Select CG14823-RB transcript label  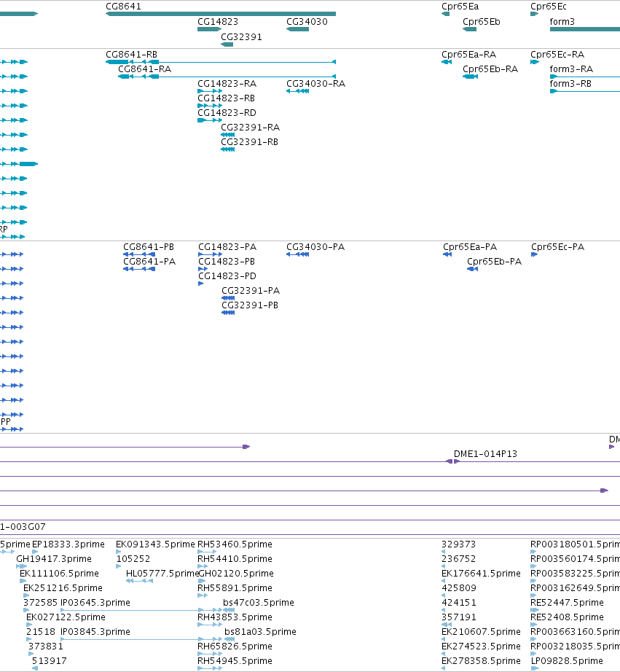pyautogui.click(x=227, y=98)
